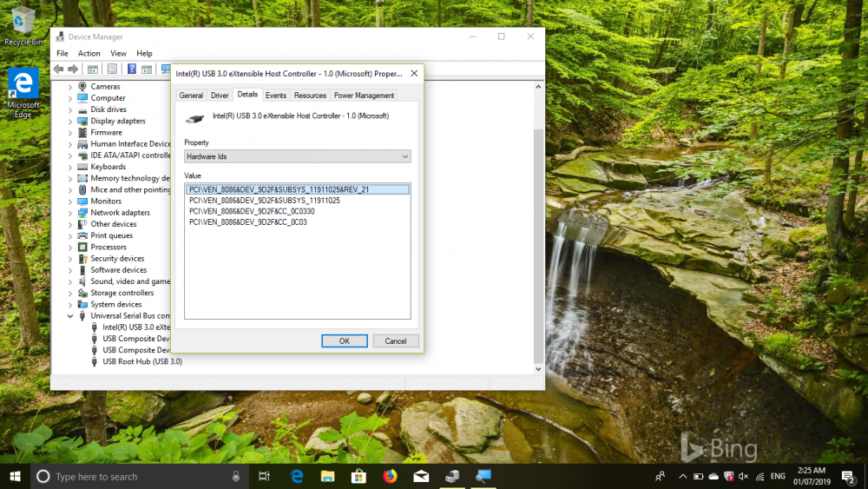The height and width of the screenshot is (489, 868).
Task: Open File Explorer from the taskbar
Action: [x=328, y=476]
